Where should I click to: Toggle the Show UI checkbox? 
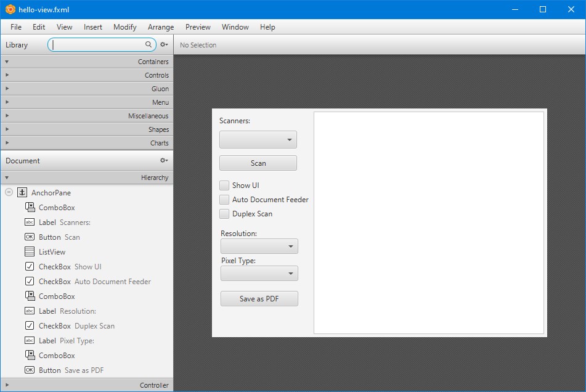[x=225, y=185]
